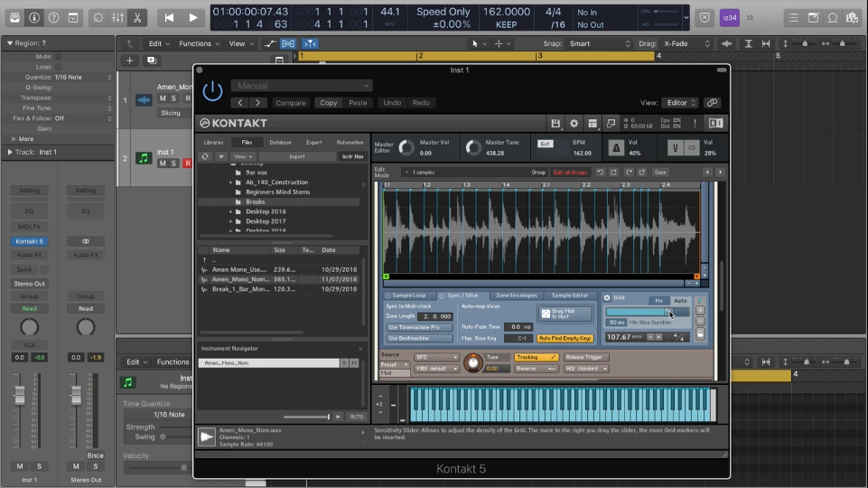
Task: Open the Manual preset dropdown
Action: pyautogui.click(x=302, y=86)
